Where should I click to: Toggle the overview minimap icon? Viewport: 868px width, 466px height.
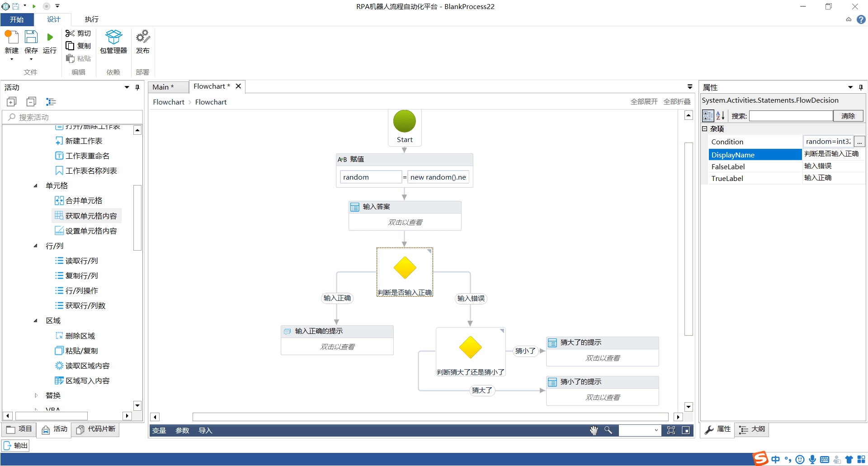pyautogui.click(x=686, y=430)
